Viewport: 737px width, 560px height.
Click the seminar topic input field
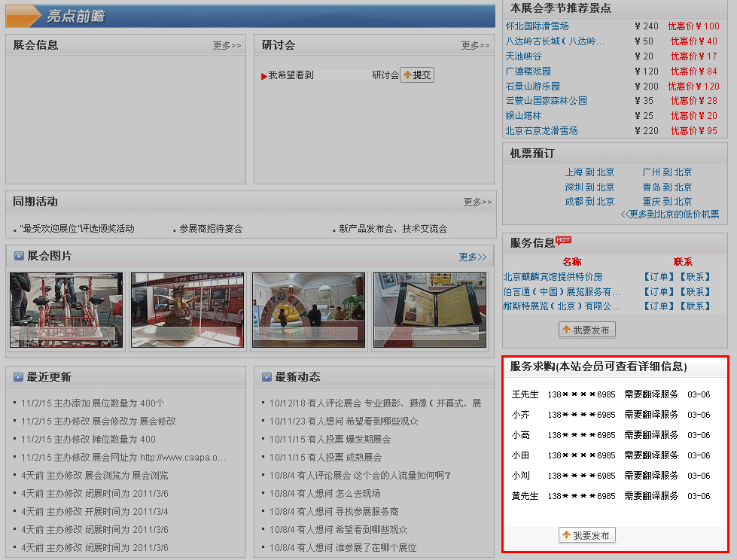(x=343, y=75)
